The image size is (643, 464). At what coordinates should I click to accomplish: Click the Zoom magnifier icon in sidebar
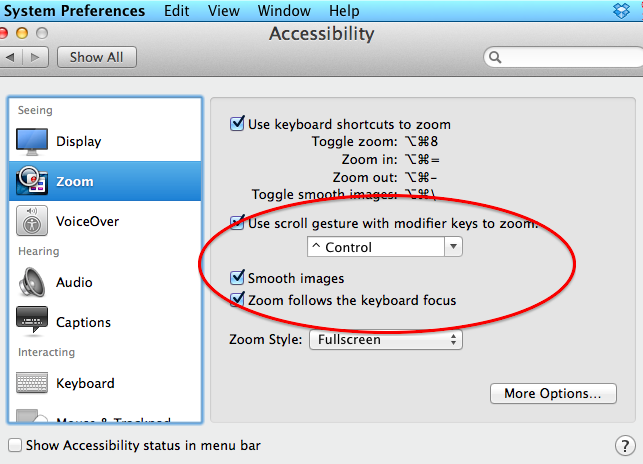point(32,181)
